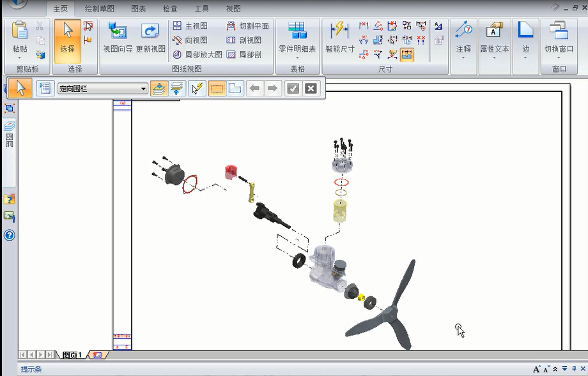The height and width of the screenshot is (376, 588).
Task: Click the Selection options list icon
Action: pyautogui.click(x=45, y=88)
